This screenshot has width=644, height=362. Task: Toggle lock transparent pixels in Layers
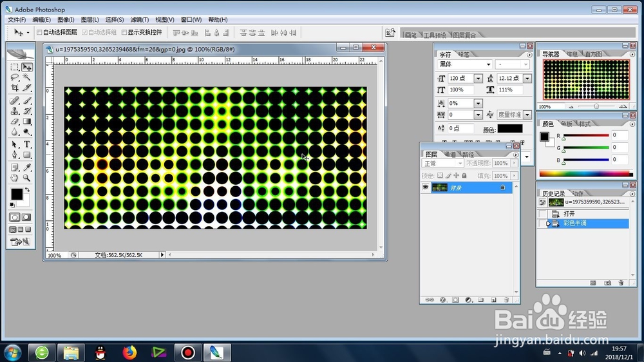pyautogui.click(x=440, y=175)
